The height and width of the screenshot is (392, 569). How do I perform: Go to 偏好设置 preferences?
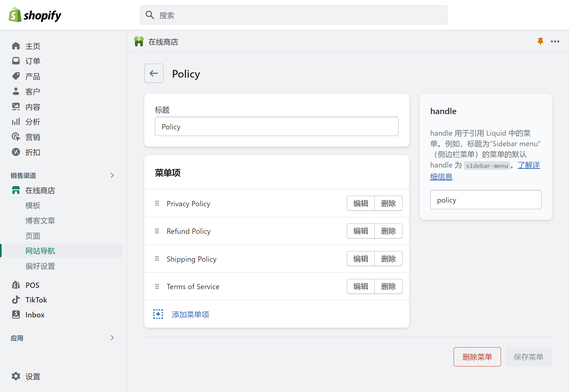40,266
